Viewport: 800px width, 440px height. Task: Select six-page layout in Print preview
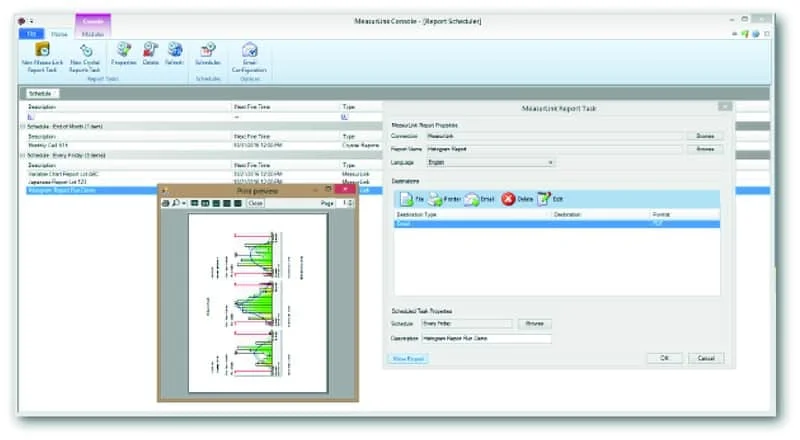(x=238, y=203)
